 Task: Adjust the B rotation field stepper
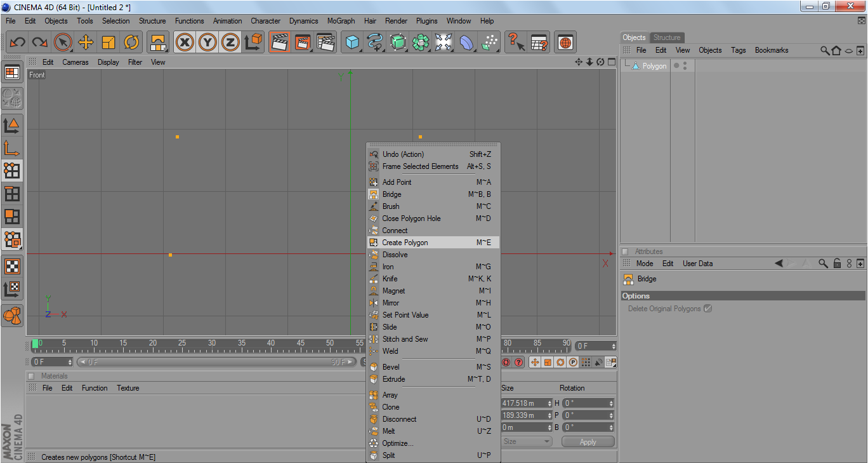(x=611, y=427)
